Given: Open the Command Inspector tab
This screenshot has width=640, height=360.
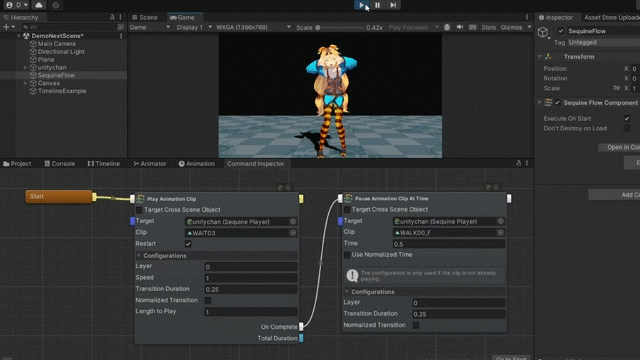Looking at the screenshot, I should 255,163.
